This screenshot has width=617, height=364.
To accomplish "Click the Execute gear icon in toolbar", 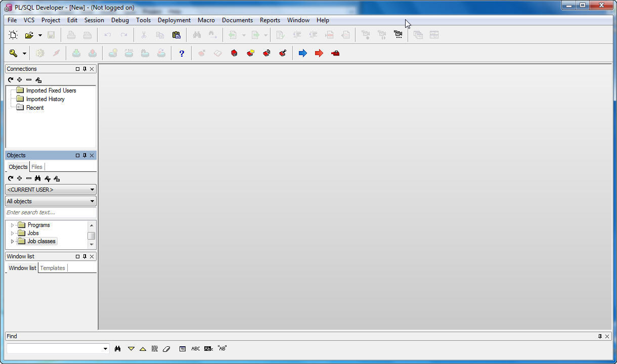I will (x=40, y=53).
